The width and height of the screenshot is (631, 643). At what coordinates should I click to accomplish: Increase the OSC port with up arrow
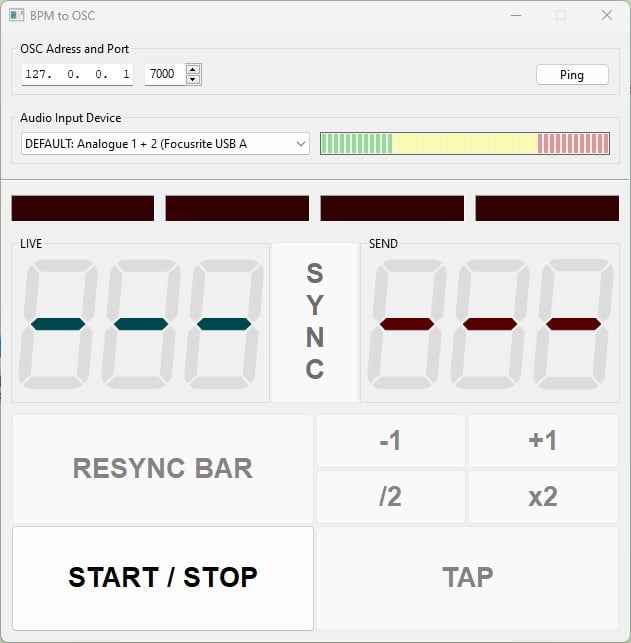pos(193,69)
